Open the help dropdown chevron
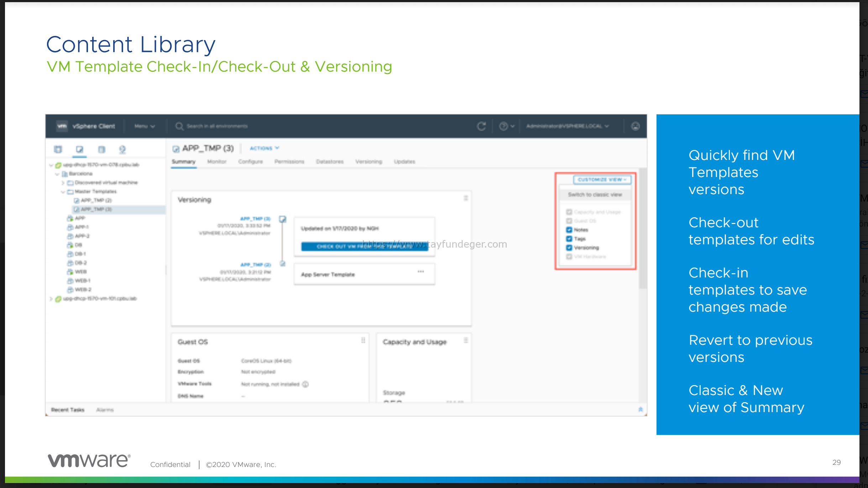868x488 pixels. tap(513, 126)
